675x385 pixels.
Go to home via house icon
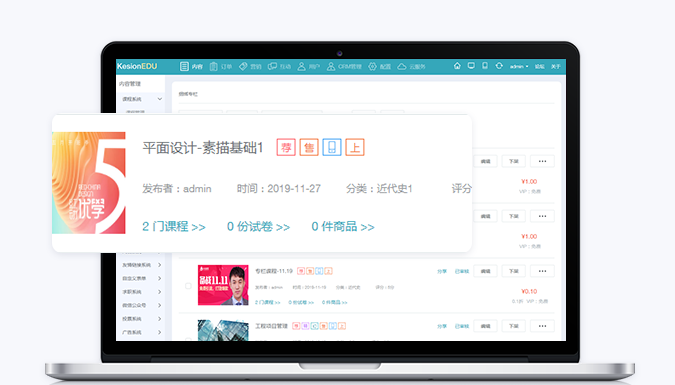point(457,66)
